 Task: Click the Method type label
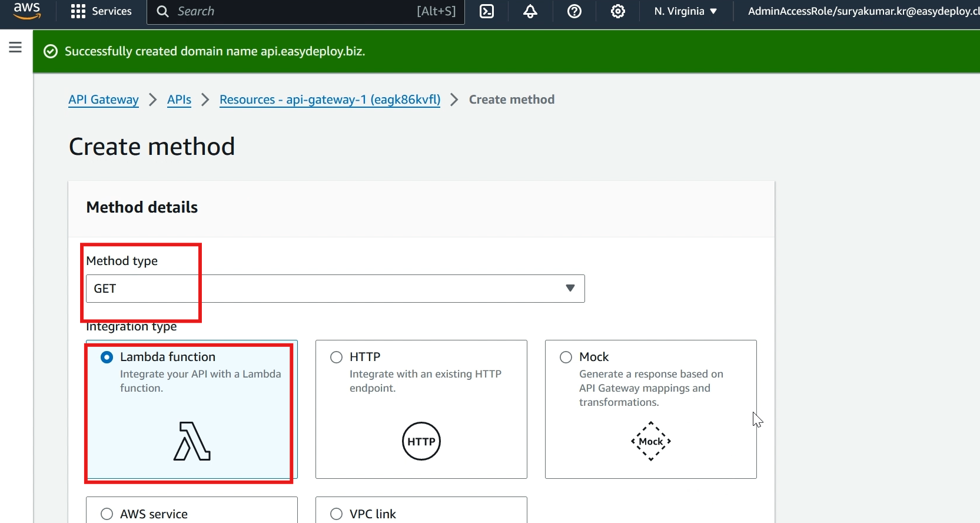pos(122,261)
